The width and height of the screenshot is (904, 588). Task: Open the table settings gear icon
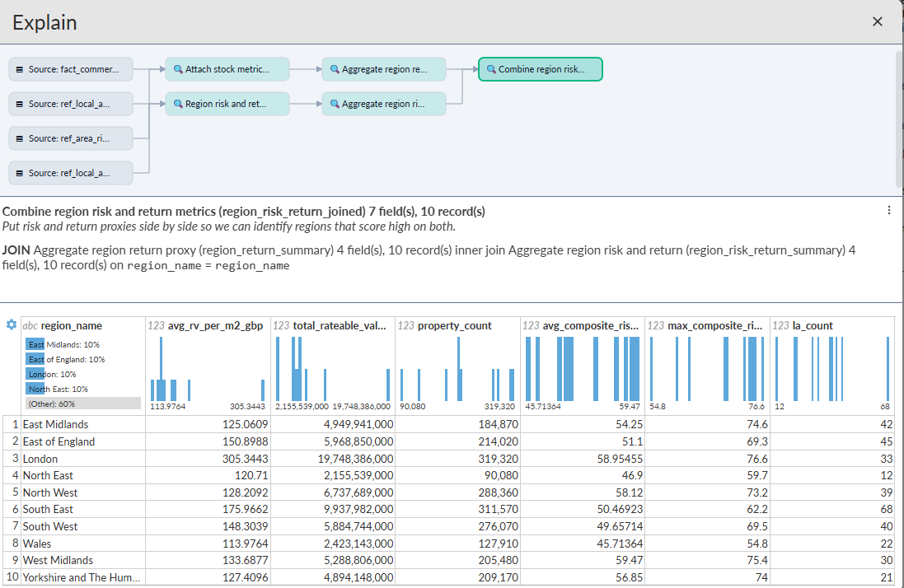pos(11,324)
